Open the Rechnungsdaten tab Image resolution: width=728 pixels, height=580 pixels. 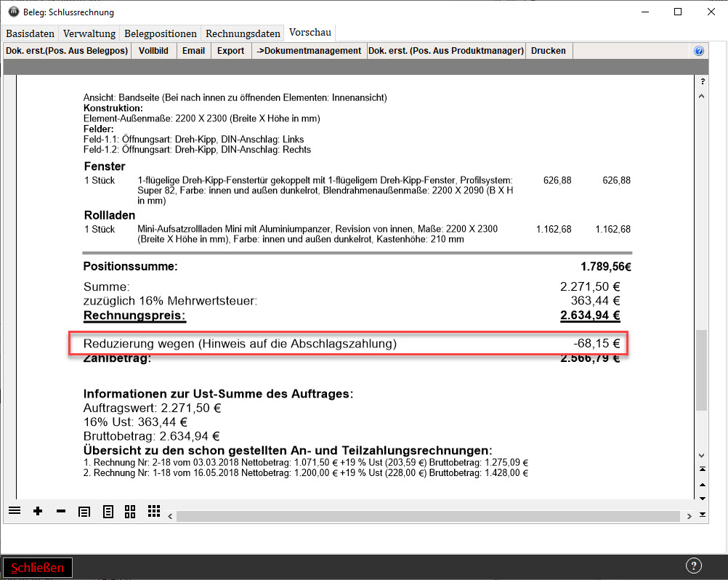click(x=243, y=33)
